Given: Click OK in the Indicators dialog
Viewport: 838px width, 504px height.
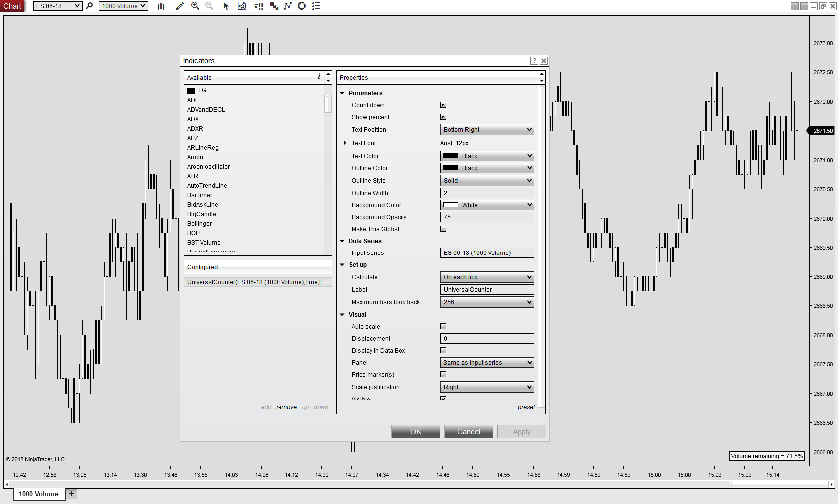Looking at the screenshot, I should pos(416,432).
